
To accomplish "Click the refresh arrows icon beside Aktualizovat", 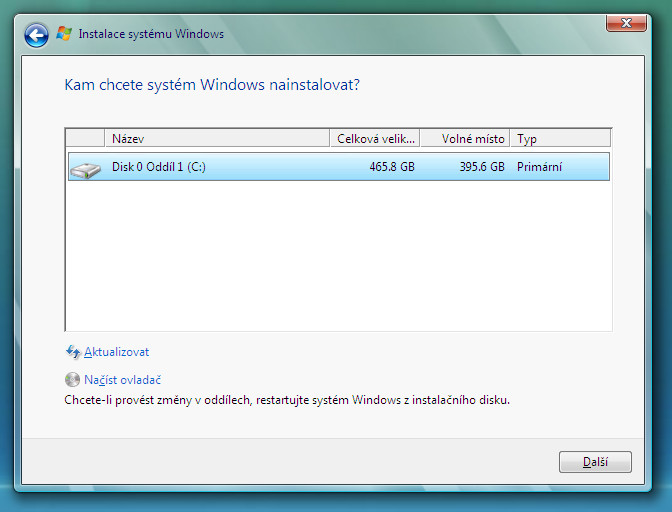I will pos(73,352).
